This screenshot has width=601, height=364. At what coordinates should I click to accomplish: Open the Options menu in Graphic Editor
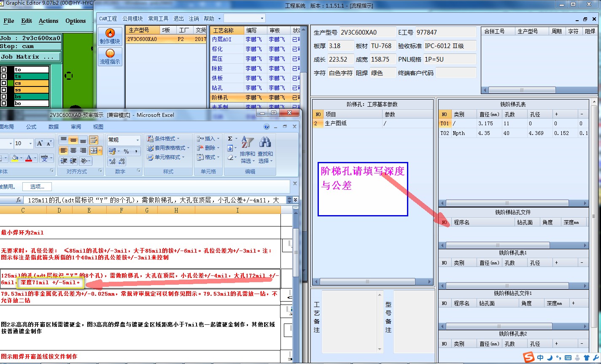[75, 21]
